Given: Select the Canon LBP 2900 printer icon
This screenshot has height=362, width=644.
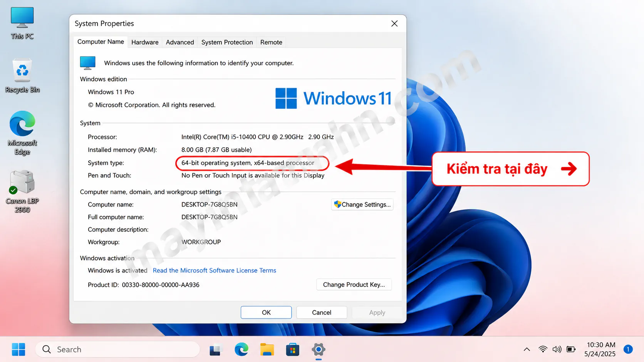Looking at the screenshot, I should tap(22, 191).
